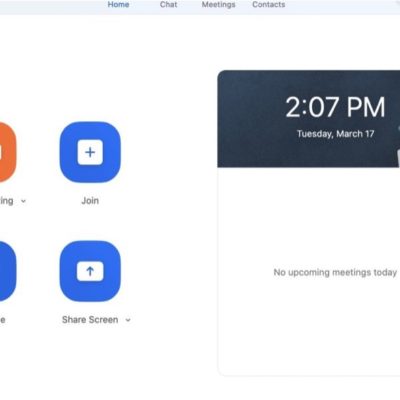Click the Tuesday, March 17 date
This screenshot has height=400, width=400.
(335, 134)
